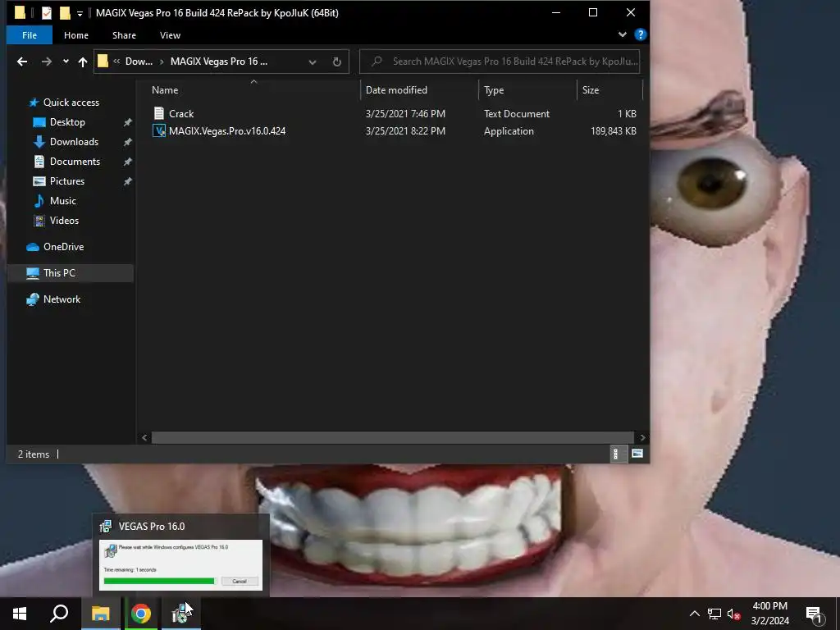Screen dimensions: 840x630
Task: Click the scroll right arrow of file list
Action: click(x=642, y=438)
